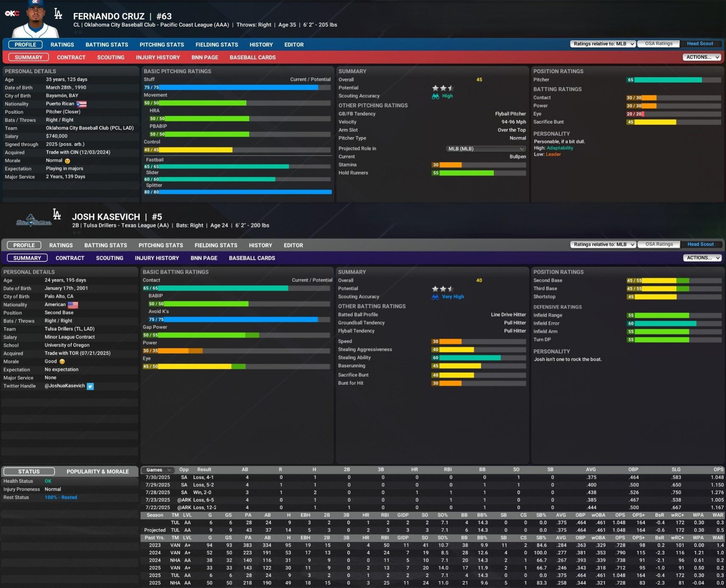Click the Twitter bird icon beside @JoshuaKasevich
This screenshot has height=588, width=726.
pyautogui.click(x=90, y=386)
